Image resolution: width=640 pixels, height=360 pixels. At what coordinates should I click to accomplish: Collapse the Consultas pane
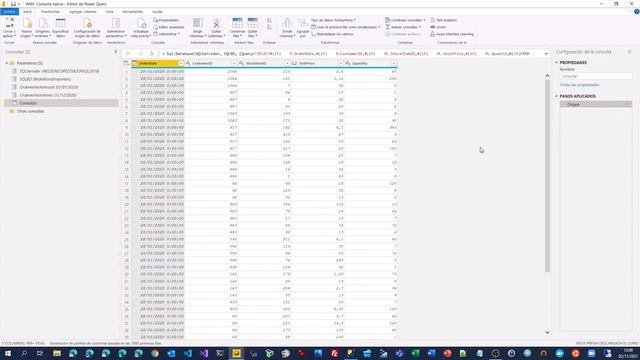coord(116,51)
